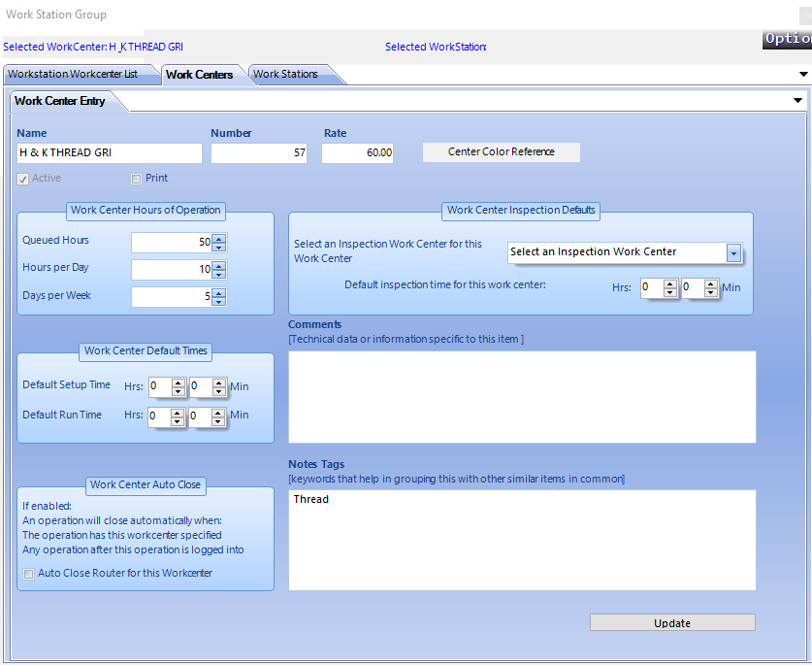Click the Selected WorkStation label text
812x665 pixels.
click(x=436, y=47)
